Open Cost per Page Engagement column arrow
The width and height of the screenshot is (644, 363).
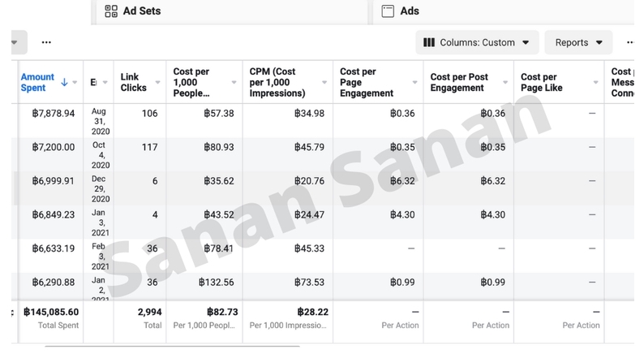(x=413, y=82)
